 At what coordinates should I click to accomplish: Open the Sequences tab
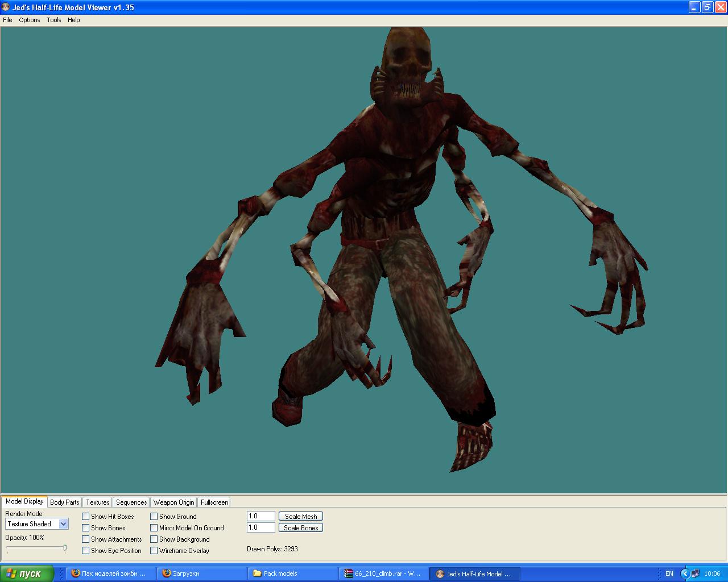[x=131, y=502]
